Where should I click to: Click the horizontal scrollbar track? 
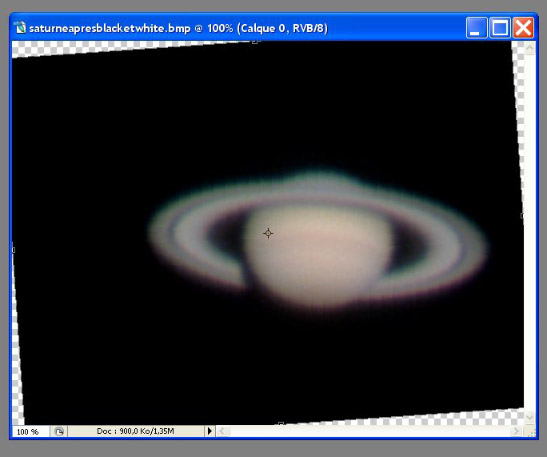coord(370,432)
